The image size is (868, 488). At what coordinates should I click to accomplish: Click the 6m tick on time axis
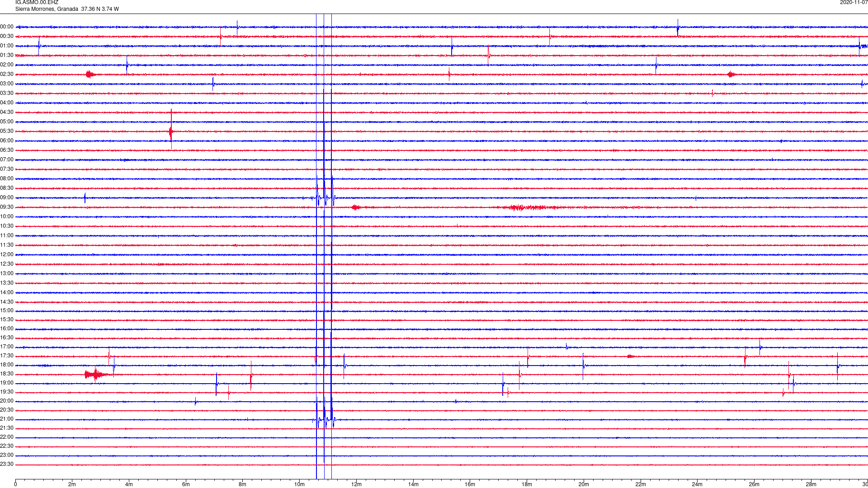tap(186, 485)
